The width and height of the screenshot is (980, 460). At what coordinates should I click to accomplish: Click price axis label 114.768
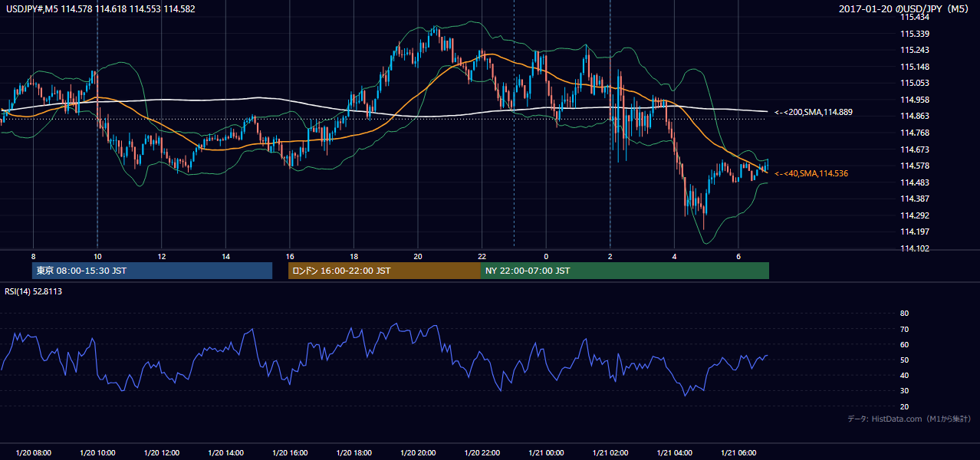pyautogui.click(x=915, y=133)
